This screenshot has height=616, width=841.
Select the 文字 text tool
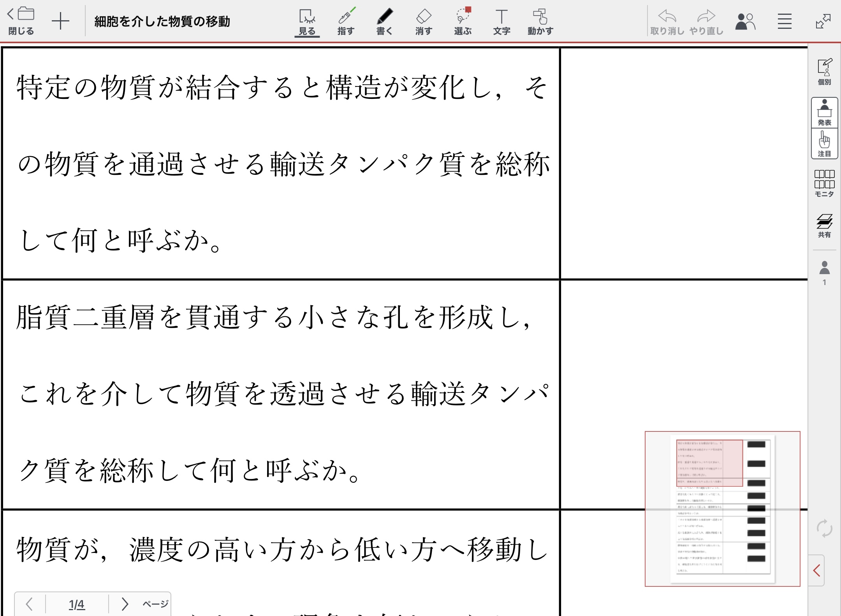[501, 22]
